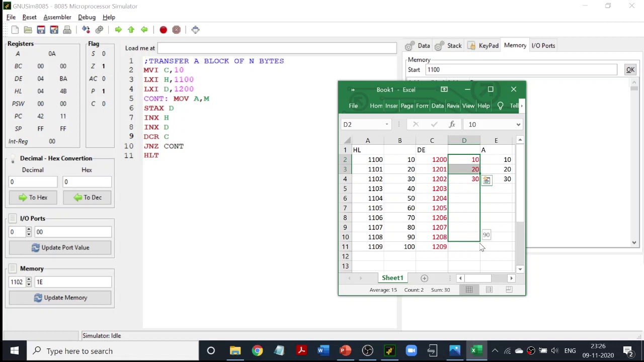
Task: Click the Load me at input field
Action: [x=277, y=48]
